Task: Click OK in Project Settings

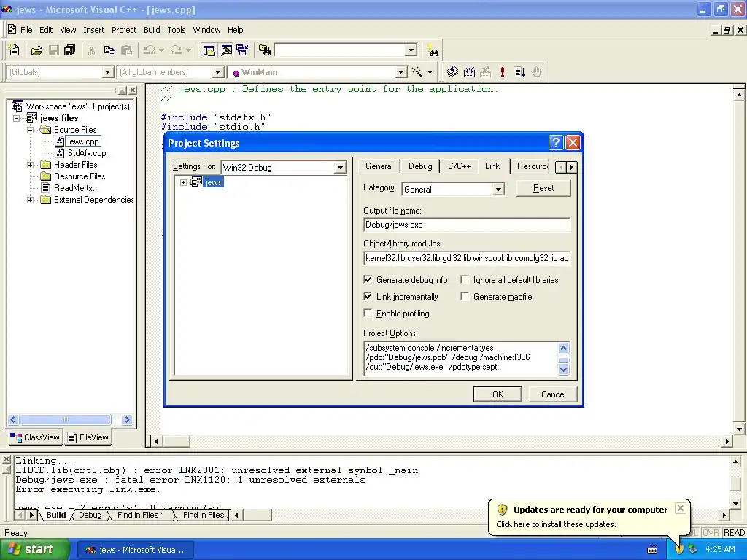Action: [498, 394]
